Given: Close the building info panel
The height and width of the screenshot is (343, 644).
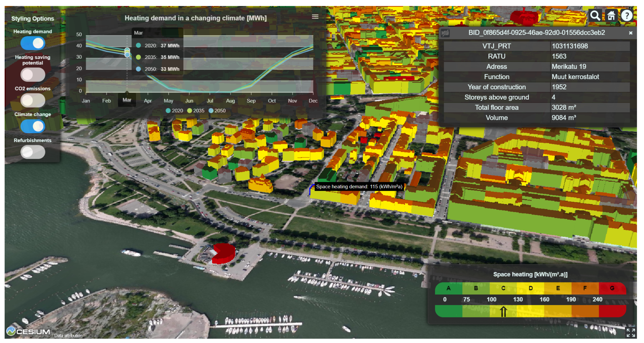Looking at the screenshot, I should 631,33.
